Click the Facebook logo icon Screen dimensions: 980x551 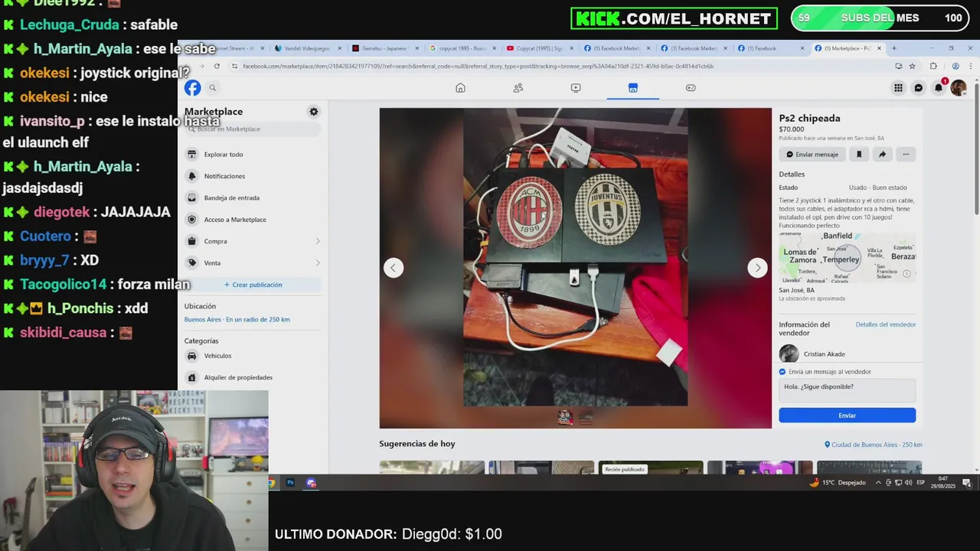[192, 88]
